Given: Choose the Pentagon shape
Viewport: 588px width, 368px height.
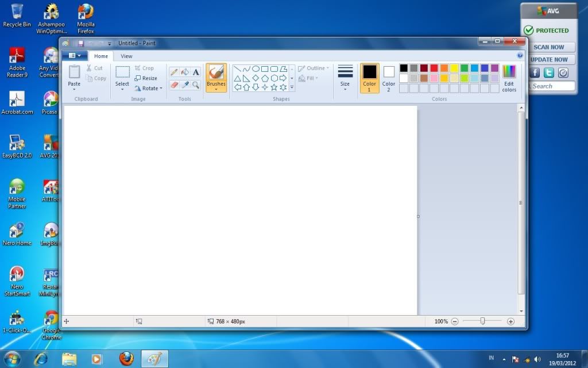Looking at the screenshot, I should (x=265, y=78).
